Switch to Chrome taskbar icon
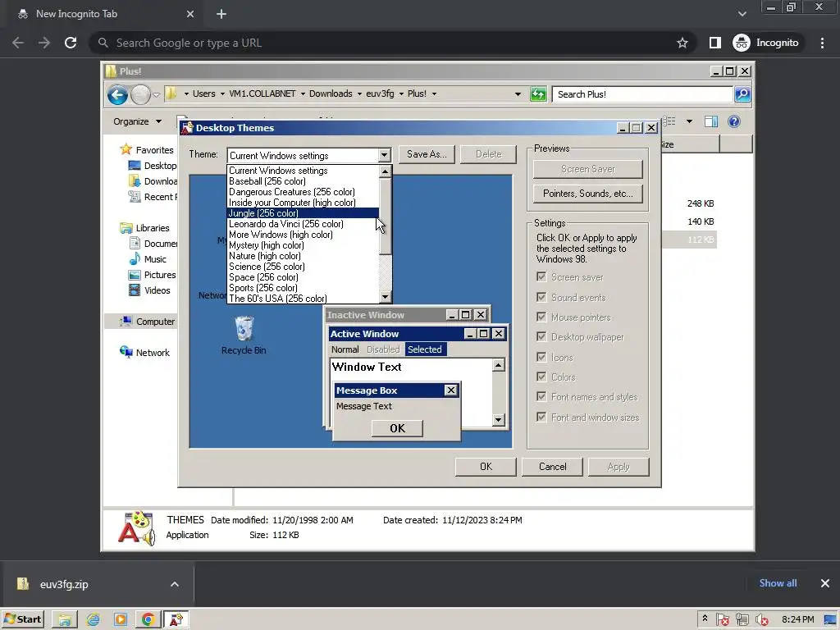This screenshot has width=840, height=630. pos(148,620)
